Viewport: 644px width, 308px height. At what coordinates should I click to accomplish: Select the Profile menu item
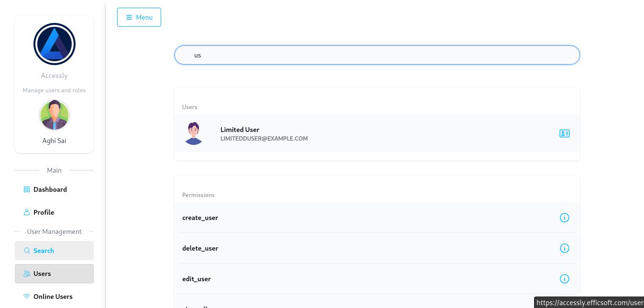pos(44,212)
